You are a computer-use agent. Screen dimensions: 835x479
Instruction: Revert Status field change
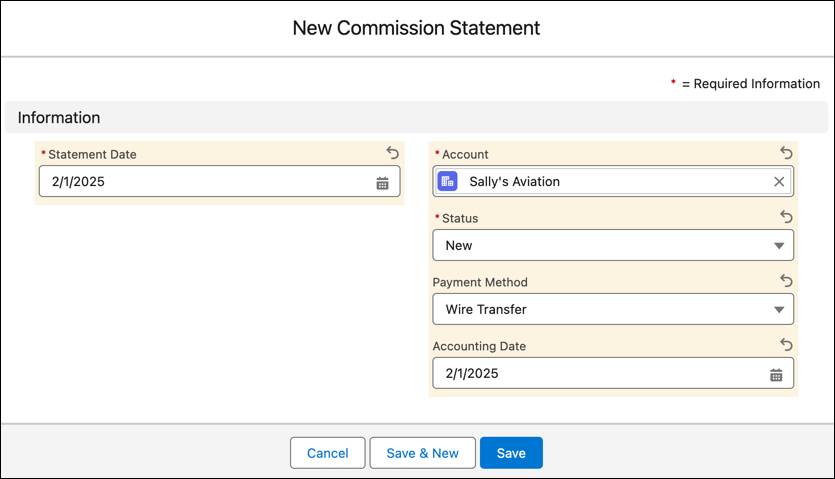(x=786, y=217)
